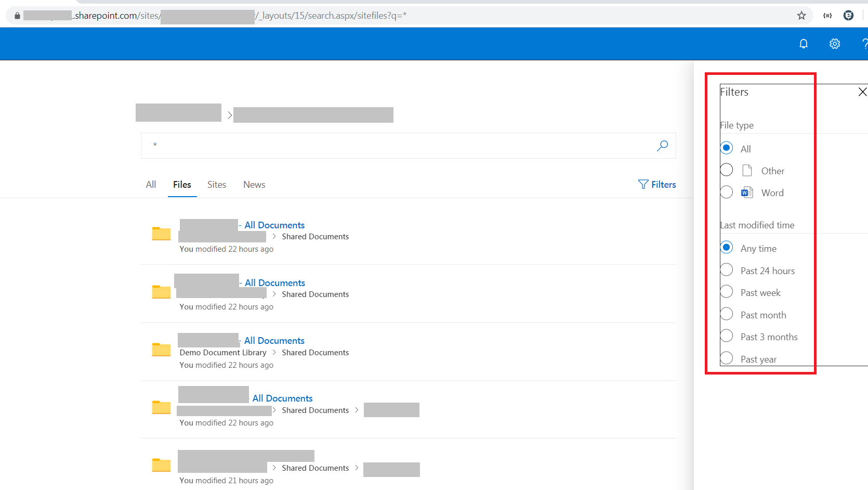Bookmark the page via the address bar star
868x490 pixels.
[801, 16]
